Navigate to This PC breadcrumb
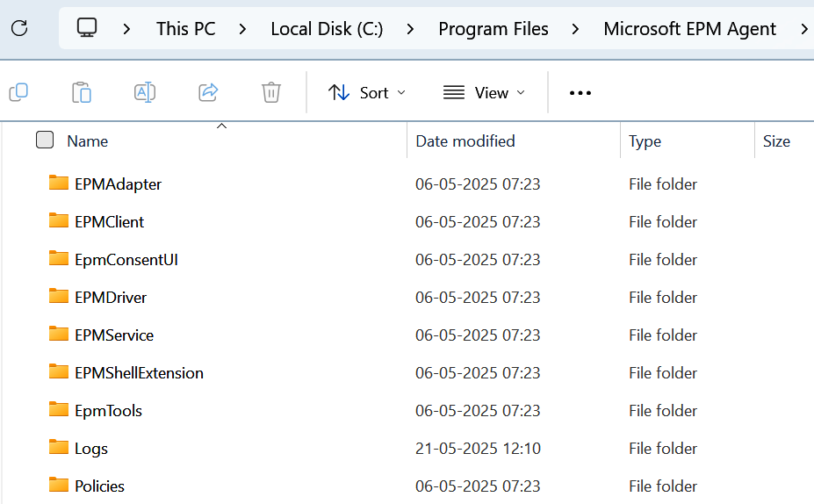 coord(186,29)
